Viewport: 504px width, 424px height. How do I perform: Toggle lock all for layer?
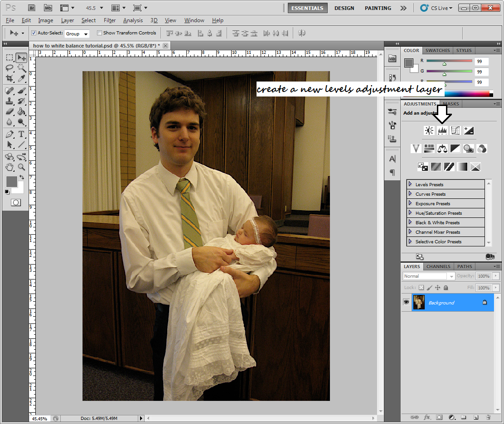pos(446,288)
